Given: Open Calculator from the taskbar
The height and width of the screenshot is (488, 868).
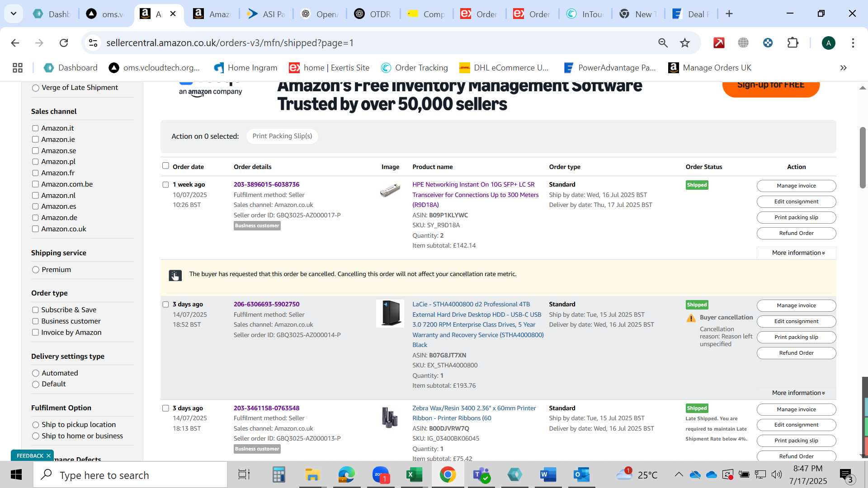Looking at the screenshot, I should tap(278, 475).
